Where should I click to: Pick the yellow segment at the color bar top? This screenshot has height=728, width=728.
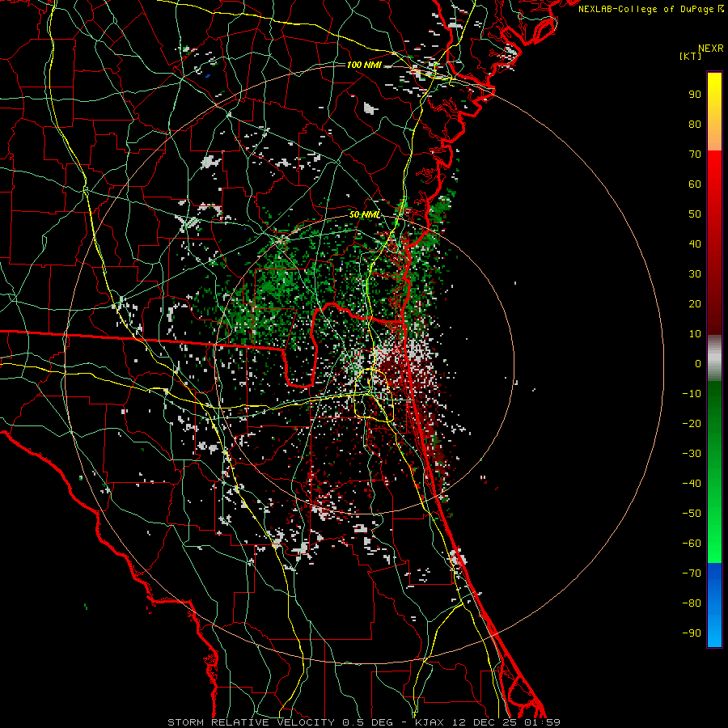[714, 112]
